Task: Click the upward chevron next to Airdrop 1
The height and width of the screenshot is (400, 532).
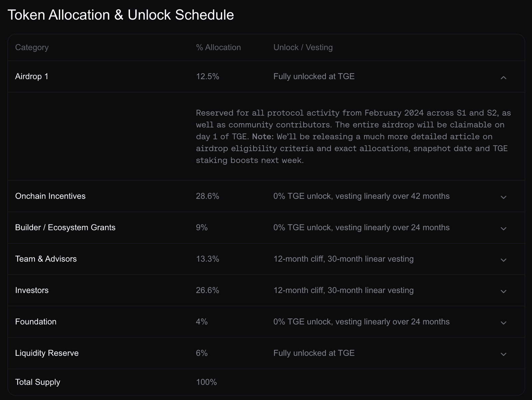Action: point(504,77)
